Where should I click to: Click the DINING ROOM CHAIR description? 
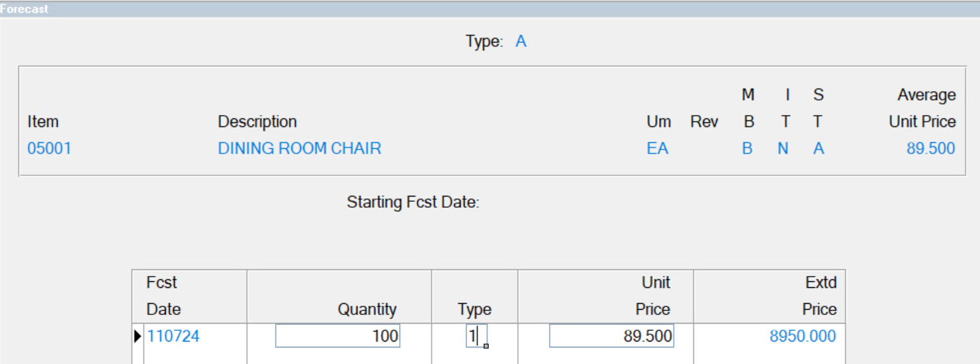click(x=300, y=148)
